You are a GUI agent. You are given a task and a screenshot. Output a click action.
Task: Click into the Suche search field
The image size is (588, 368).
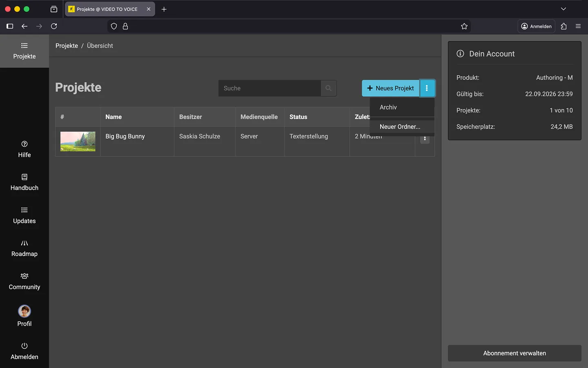[x=269, y=88]
